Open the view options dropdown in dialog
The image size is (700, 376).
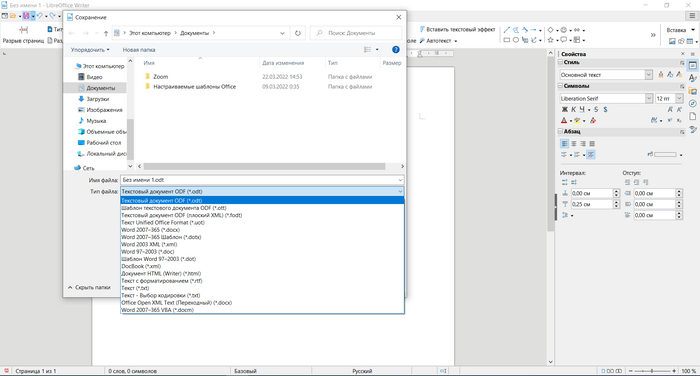377,50
